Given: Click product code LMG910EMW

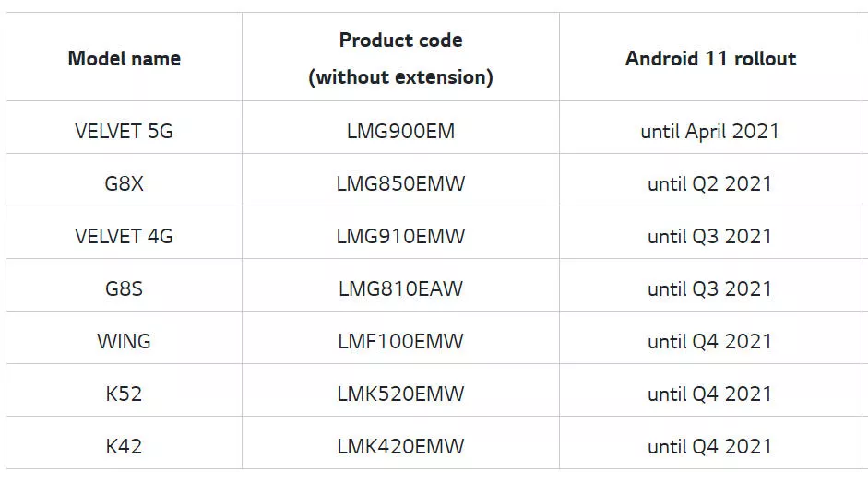Looking at the screenshot, I should pos(400,236).
